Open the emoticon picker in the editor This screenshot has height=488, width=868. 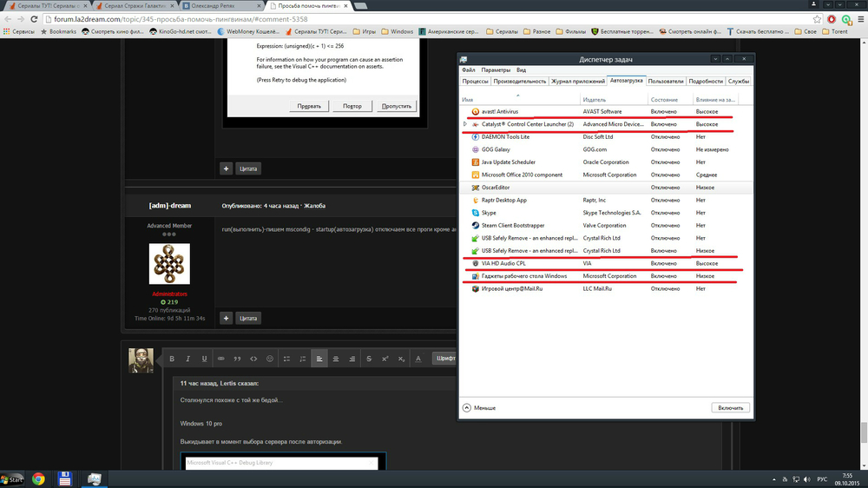click(270, 359)
